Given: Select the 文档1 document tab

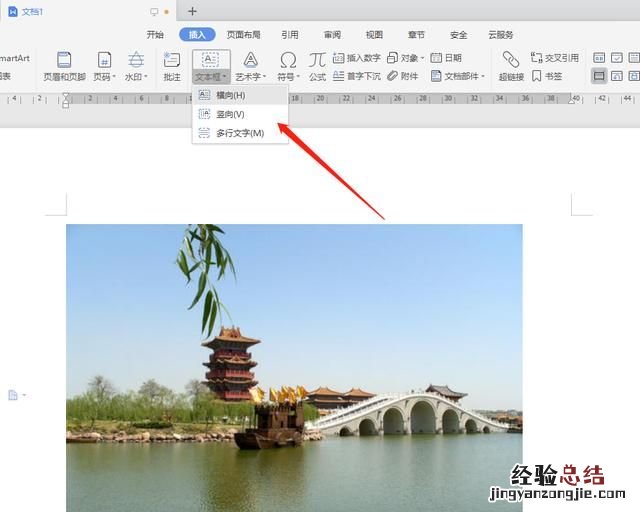Looking at the screenshot, I should (88, 11).
